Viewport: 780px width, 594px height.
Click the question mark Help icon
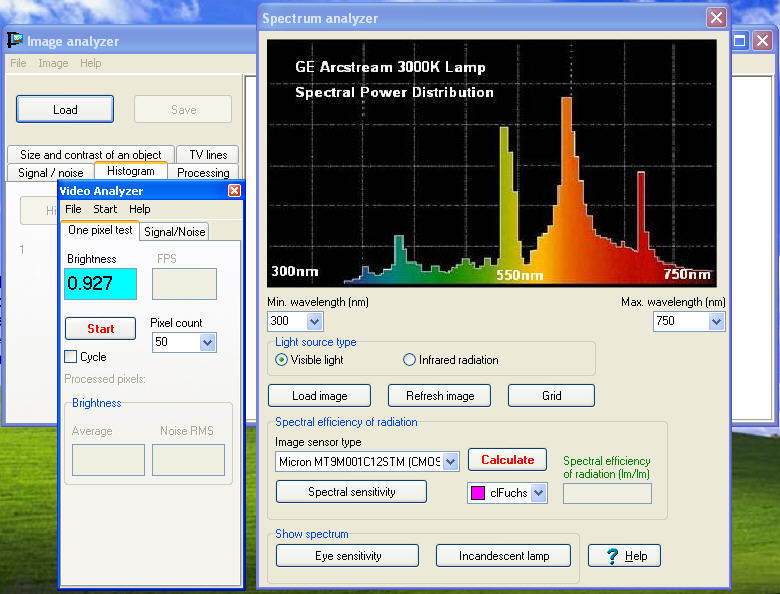click(612, 556)
